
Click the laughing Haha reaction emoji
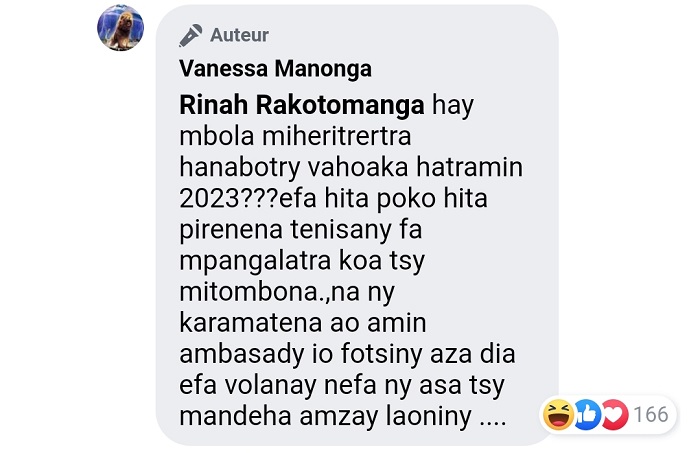tap(558, 415)
